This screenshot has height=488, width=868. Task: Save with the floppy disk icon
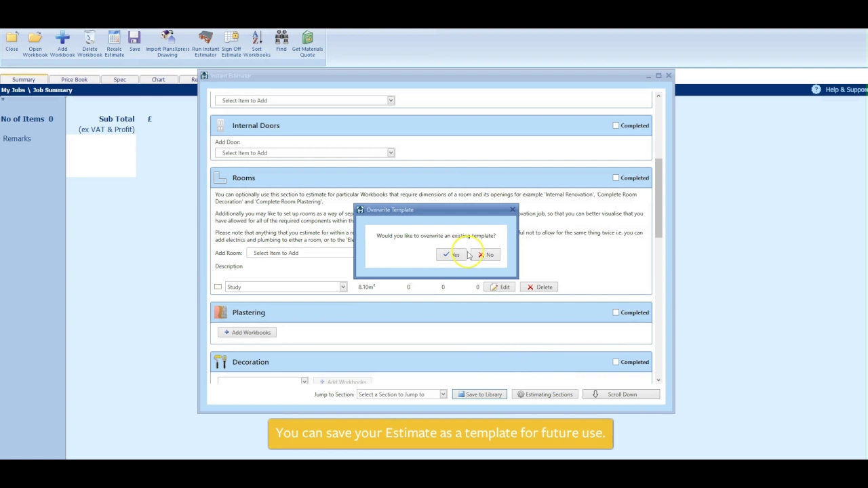(134, 41)
